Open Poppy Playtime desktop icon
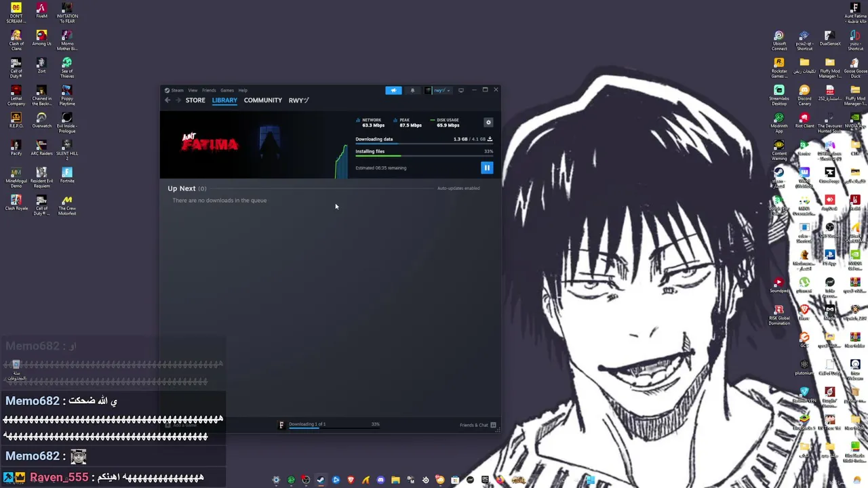Screen dimensions: 868x488 click(66, 95)
